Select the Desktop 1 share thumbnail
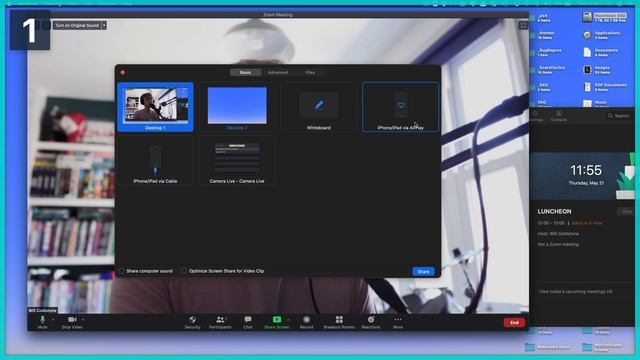This screenshot has width=640, height=360. pos(155,107)
